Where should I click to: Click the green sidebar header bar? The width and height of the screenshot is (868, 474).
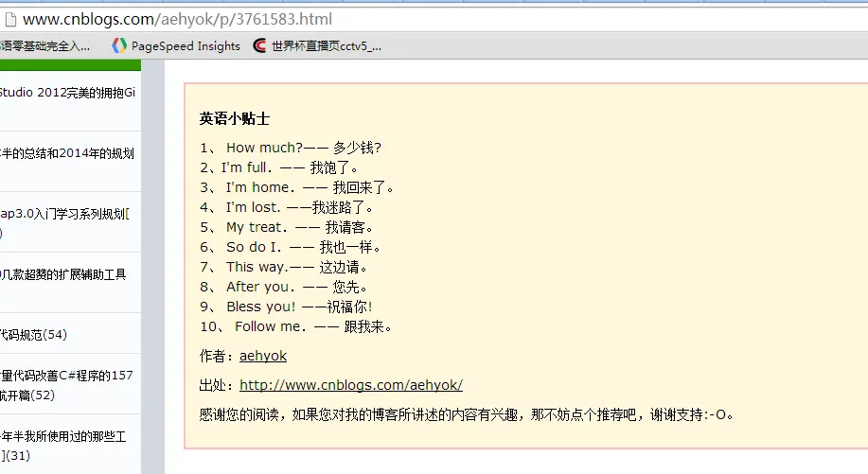70,65
